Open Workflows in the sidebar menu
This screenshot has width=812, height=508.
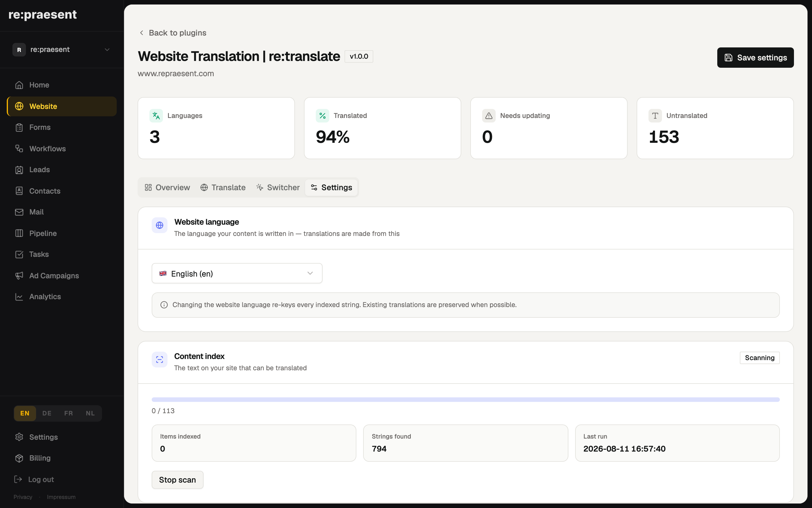(62, 148)
